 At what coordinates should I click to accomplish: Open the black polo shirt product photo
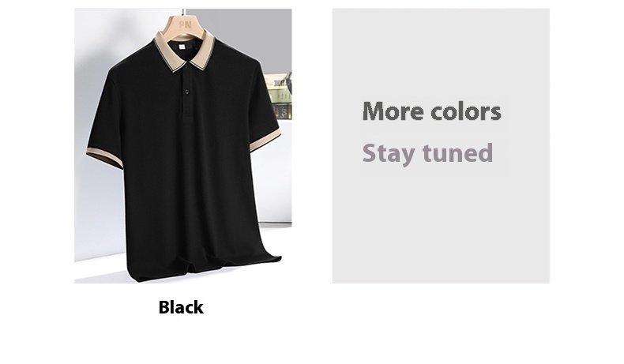point(183,145)
